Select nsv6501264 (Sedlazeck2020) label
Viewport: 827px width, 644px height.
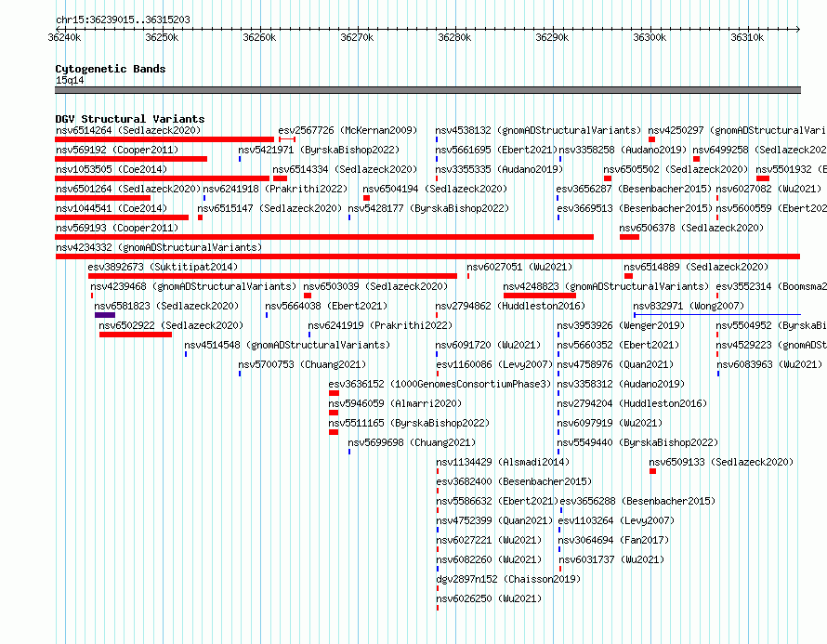click(x=128, y=189)
